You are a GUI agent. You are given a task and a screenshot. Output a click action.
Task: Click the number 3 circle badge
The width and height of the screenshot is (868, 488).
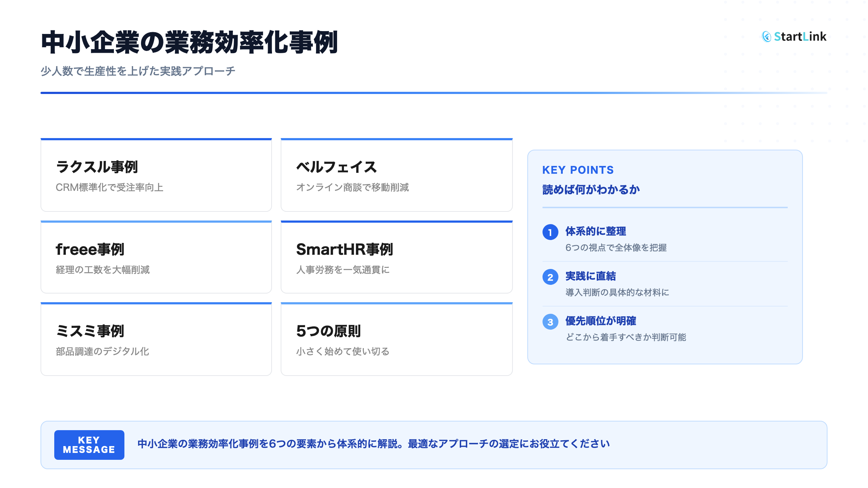(550, 322)
